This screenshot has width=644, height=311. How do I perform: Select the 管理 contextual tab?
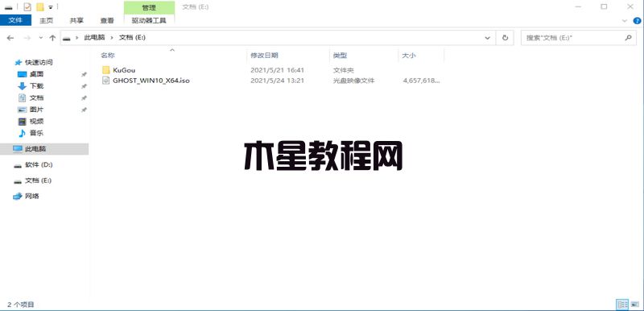(149, 7)
